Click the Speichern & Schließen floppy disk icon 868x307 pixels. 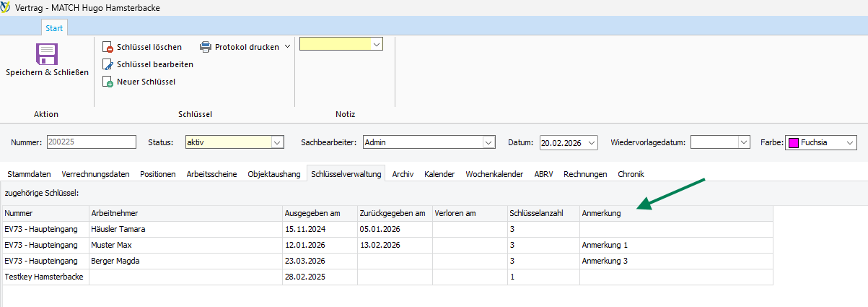pos(47,54)
